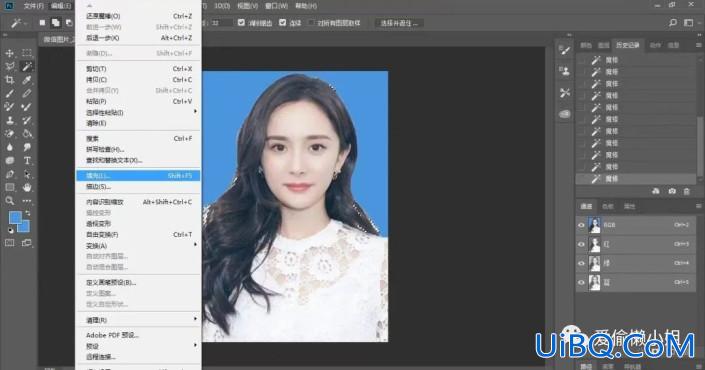Click the Add to Selection mode icon
Viewport: 705px width, 370px height.
(x=56, y=22)
